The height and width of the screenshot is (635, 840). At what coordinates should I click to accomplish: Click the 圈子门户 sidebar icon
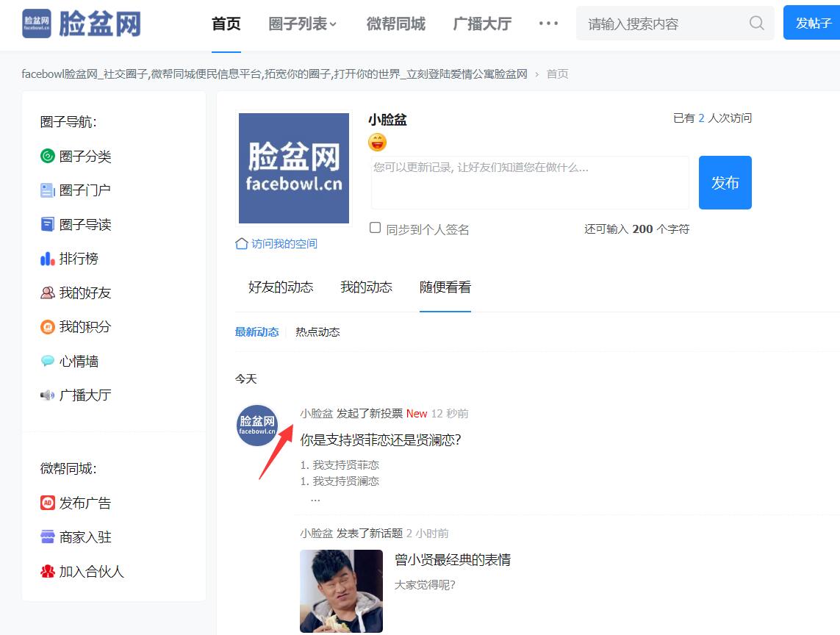click(x=48, y=190)
